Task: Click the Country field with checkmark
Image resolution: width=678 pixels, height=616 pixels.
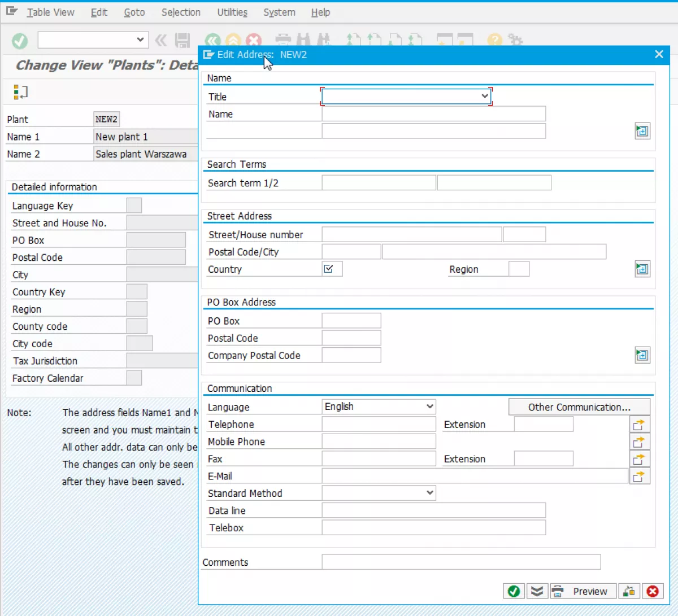Action: [x=332, y=269]
